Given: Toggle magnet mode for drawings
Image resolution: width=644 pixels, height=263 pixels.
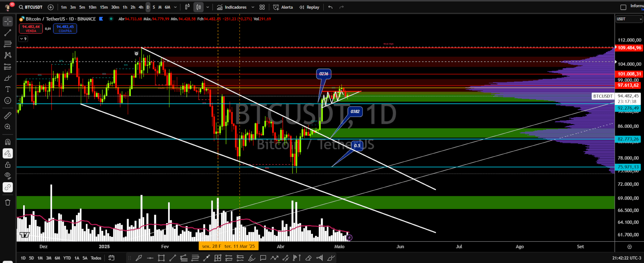Looking at the screenshot, I should coord(8,142).
